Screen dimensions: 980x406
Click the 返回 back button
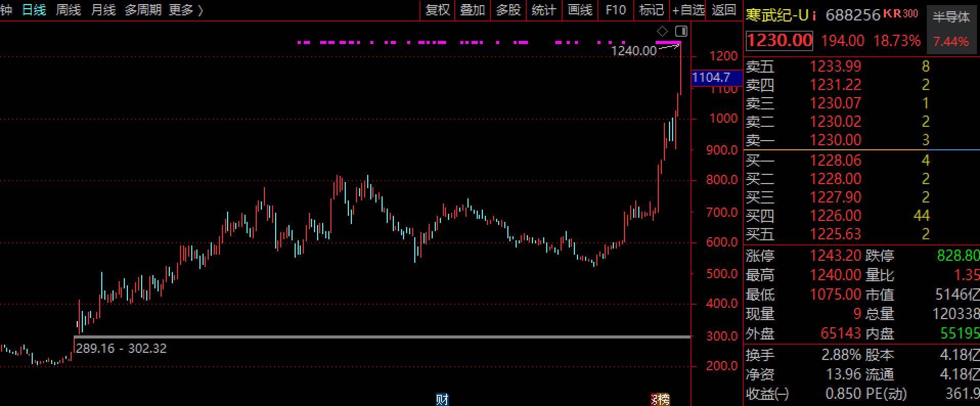point(723,10)
